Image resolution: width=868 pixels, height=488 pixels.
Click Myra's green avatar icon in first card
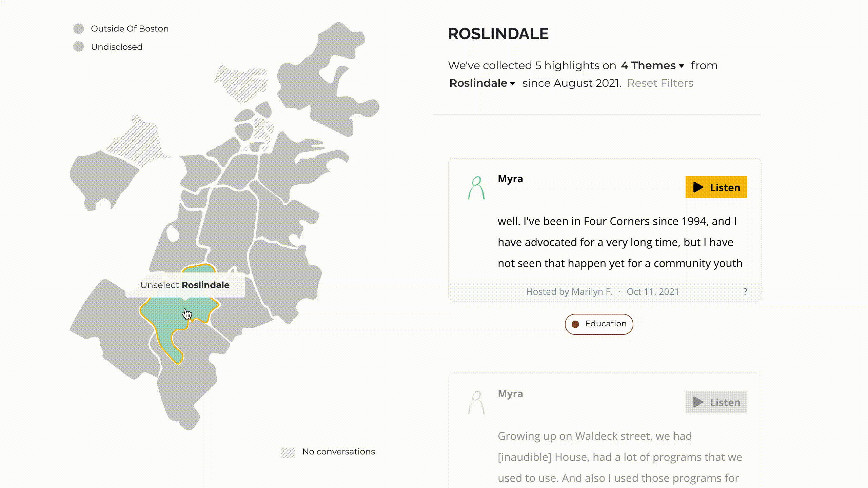(476, 188)
